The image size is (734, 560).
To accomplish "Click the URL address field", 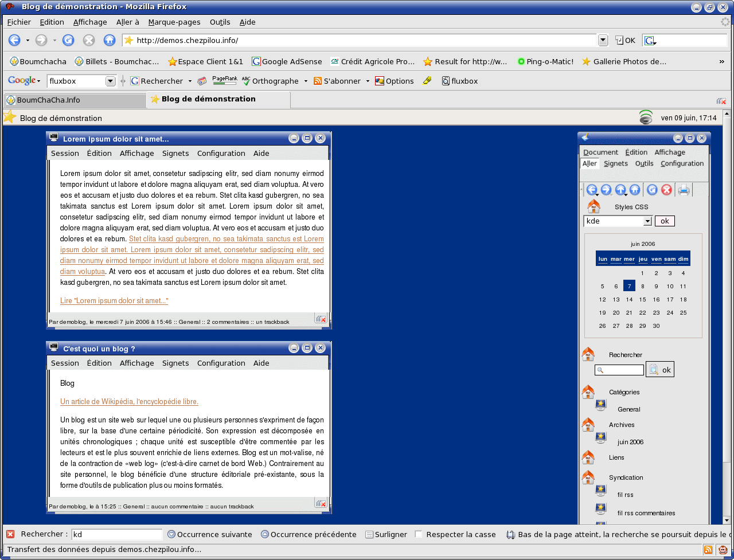I will click(359, 40).
